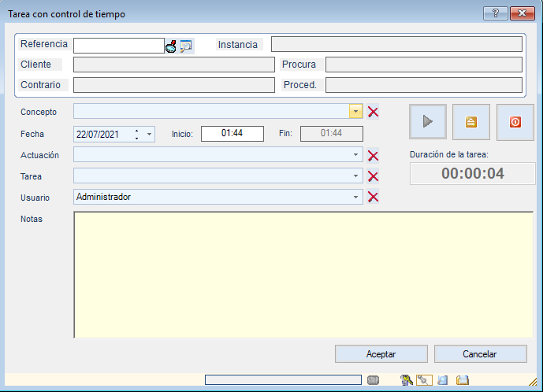Click the Aceptar button
The width and height of the screenshot is (543, 392).
click(x=381, y=354)
